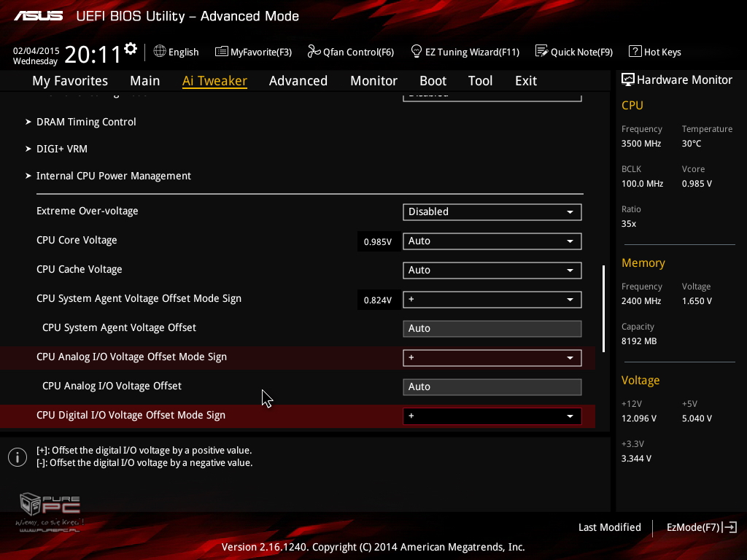Screen dimensions: 747x560
Task: Click the Hot Keys question mark icon
Action: [635, 51]
